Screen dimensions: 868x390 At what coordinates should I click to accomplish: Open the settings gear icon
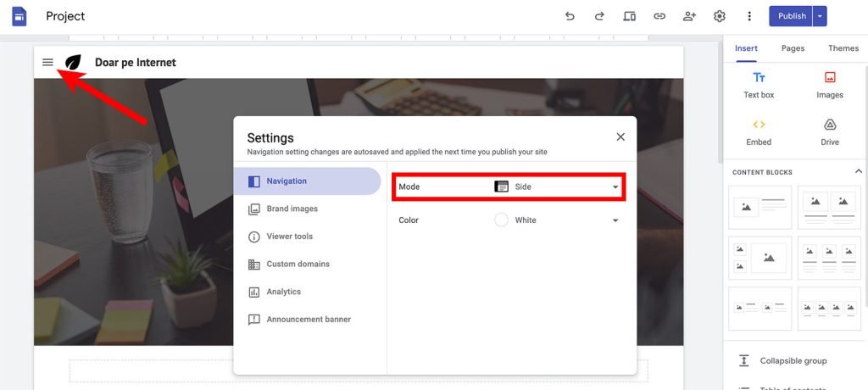pos(720,16)
